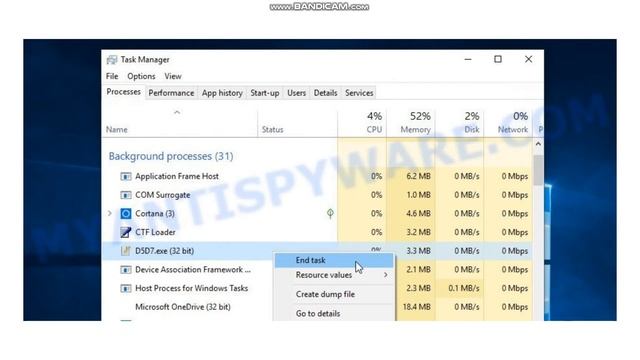Expand the Cortana (3) process group
640x360 pixels.
coord(109,213)
